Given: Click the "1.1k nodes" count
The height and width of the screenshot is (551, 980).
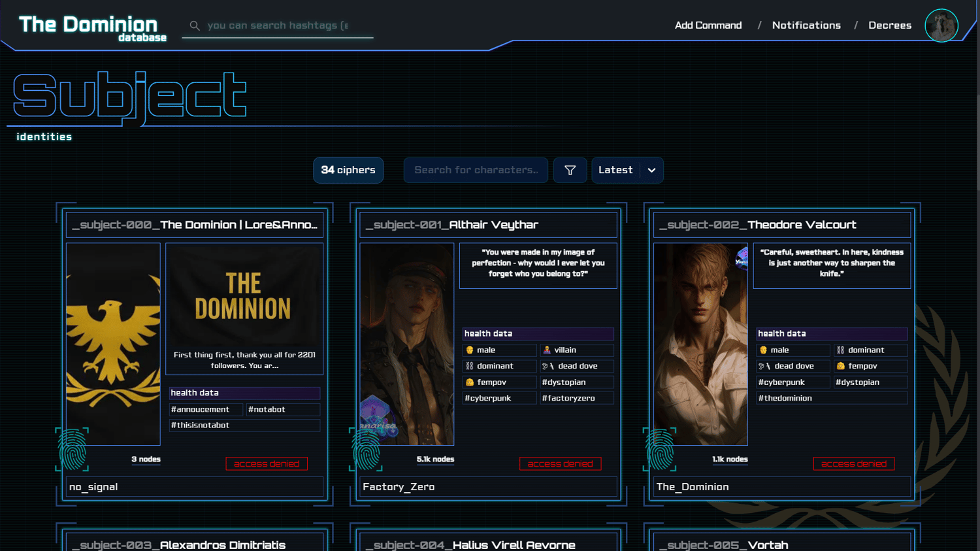Looking at the screenshot, I should [x=730, y=459].
